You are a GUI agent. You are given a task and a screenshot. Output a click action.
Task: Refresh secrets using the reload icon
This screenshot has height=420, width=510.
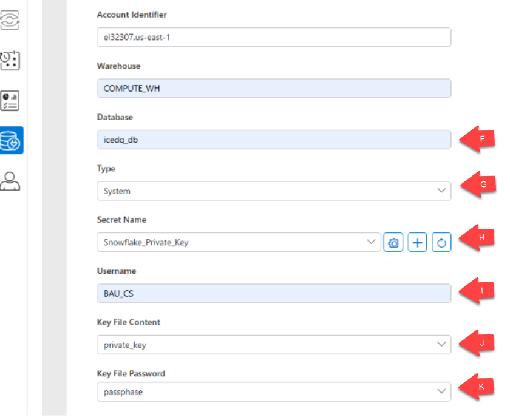click(x=441, y=242)
